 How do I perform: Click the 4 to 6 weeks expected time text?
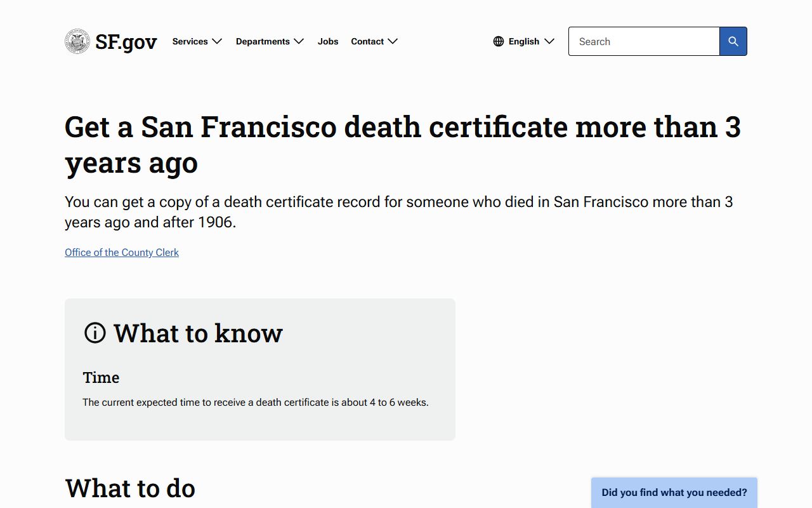[256, 402]
